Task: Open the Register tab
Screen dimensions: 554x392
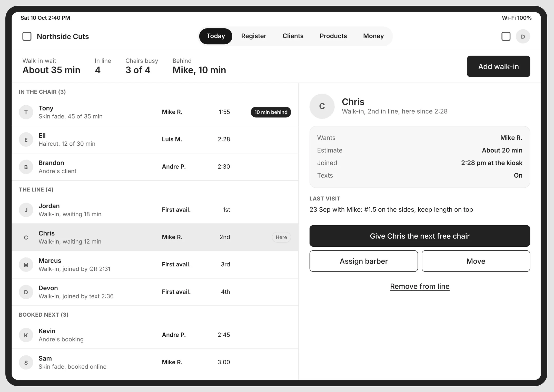Action: click(254, 36)
